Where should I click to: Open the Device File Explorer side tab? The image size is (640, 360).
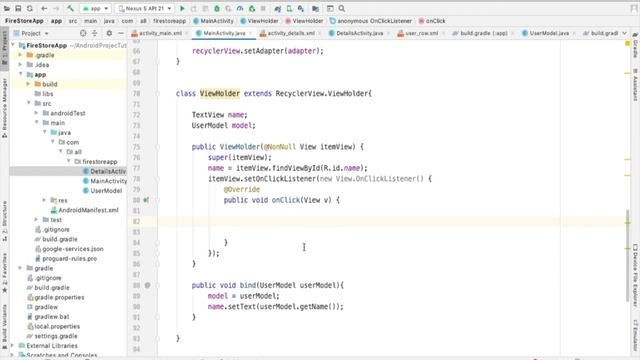click(x=635, y=275)
